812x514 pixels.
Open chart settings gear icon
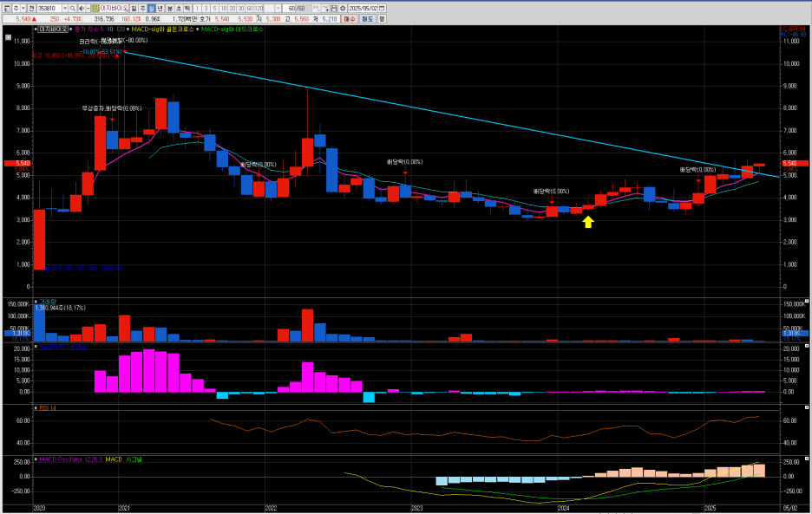tap(343, 9)
